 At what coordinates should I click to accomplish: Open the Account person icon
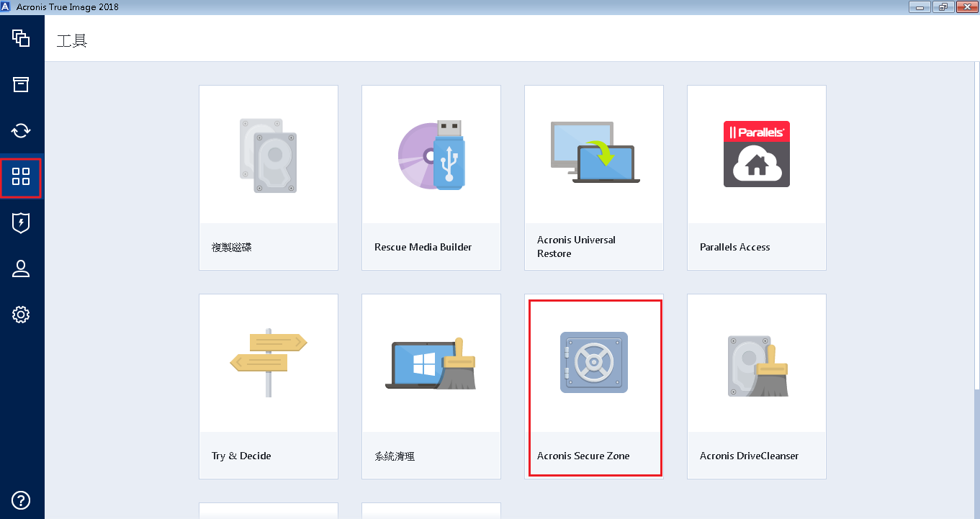pos(21,268)
